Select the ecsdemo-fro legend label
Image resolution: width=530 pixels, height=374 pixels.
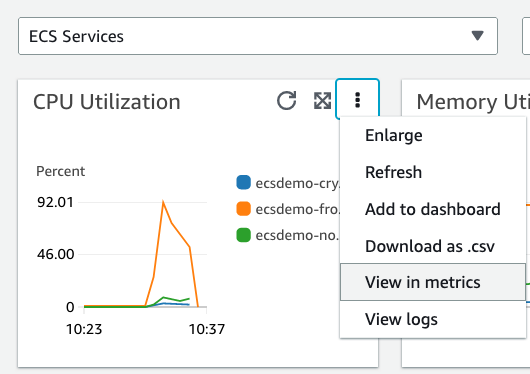pyautogui.click(x=297, y=209)
